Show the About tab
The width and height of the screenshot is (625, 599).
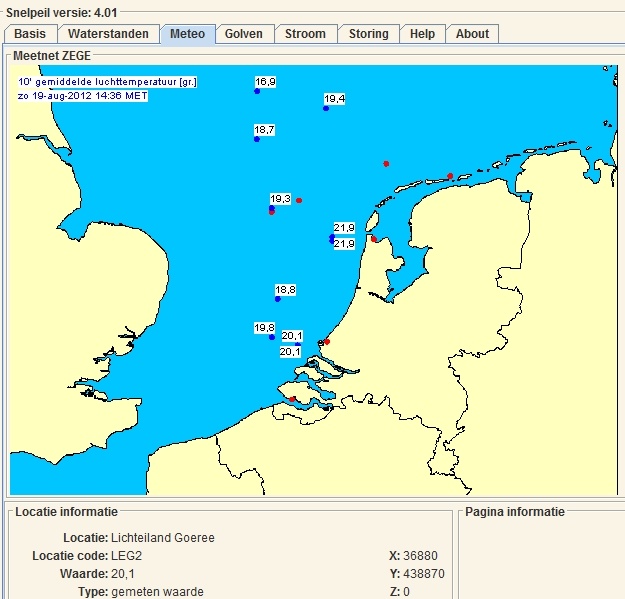coord(472,34)
